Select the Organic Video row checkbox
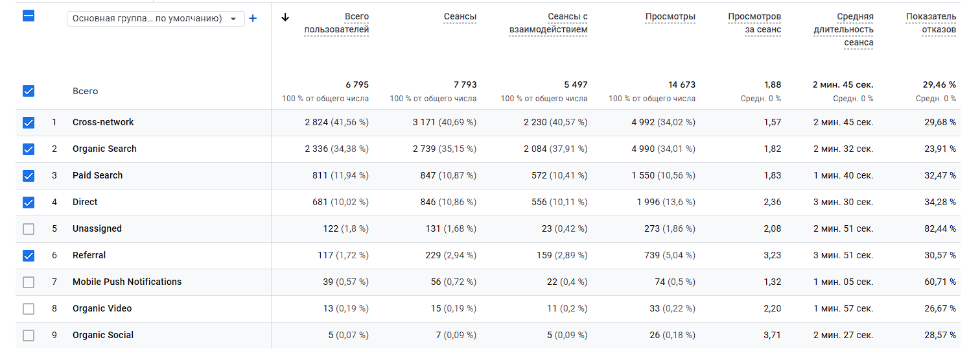 29,308
